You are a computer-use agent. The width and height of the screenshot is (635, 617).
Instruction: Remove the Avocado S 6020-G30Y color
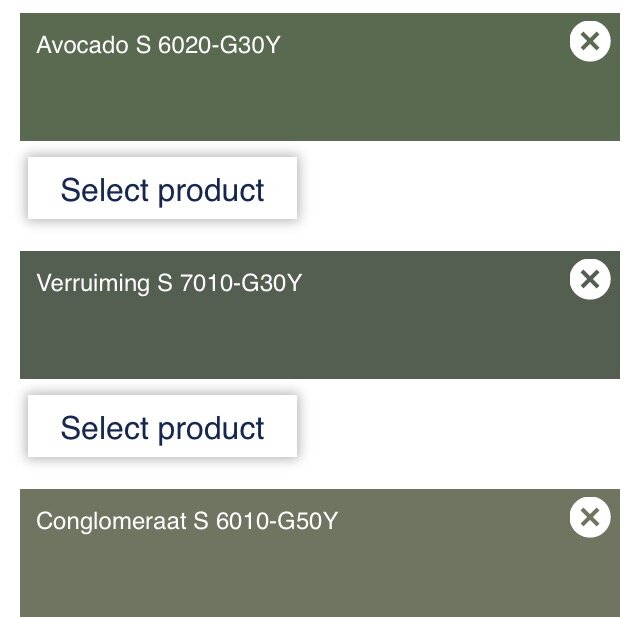[x=590, y=41]
